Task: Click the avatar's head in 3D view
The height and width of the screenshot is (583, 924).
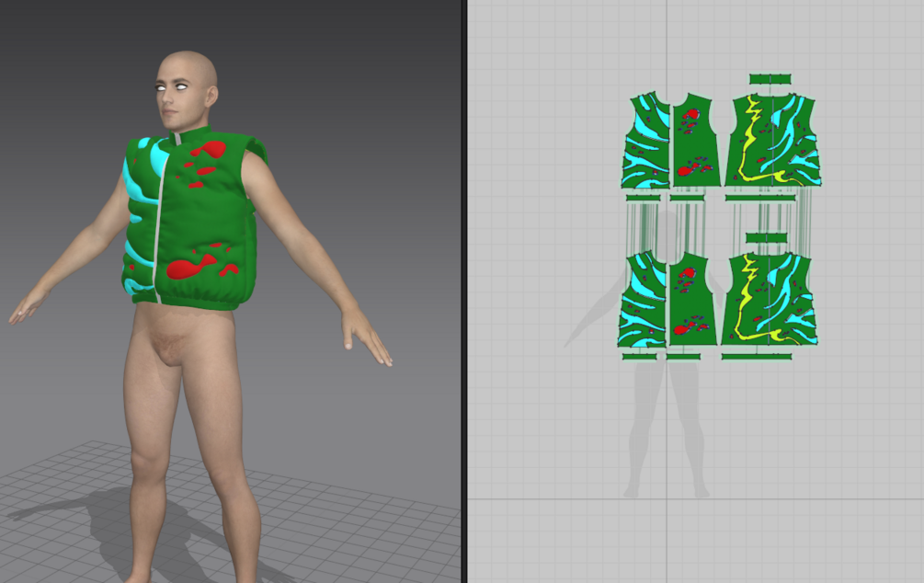Action: 186,89
